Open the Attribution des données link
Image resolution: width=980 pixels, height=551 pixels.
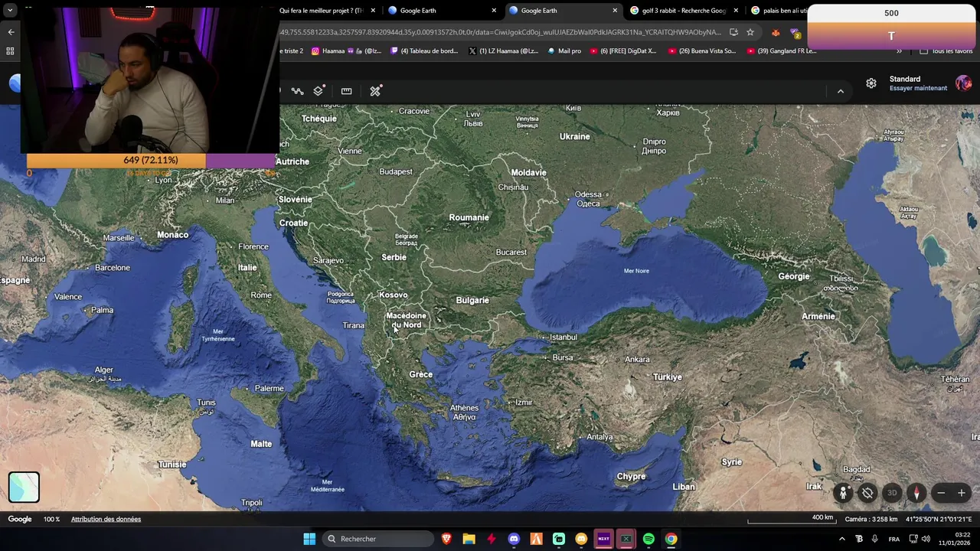click(106, 519)
